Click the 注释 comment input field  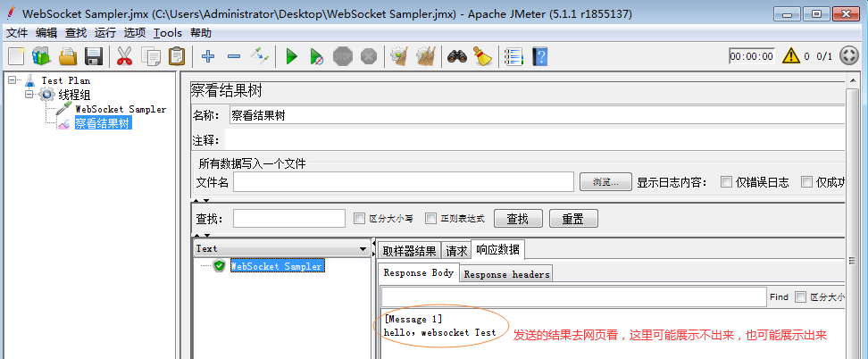[x=535, y=140]
